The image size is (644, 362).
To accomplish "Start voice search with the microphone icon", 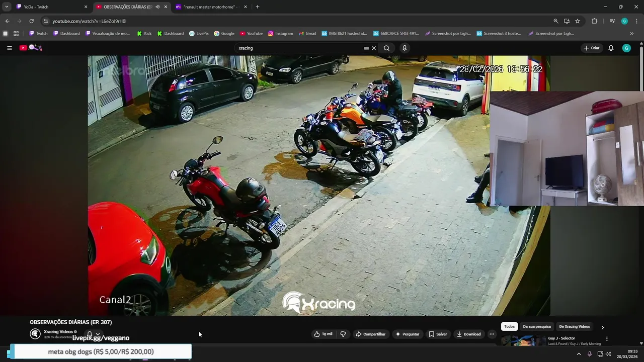I will point(405,48).
